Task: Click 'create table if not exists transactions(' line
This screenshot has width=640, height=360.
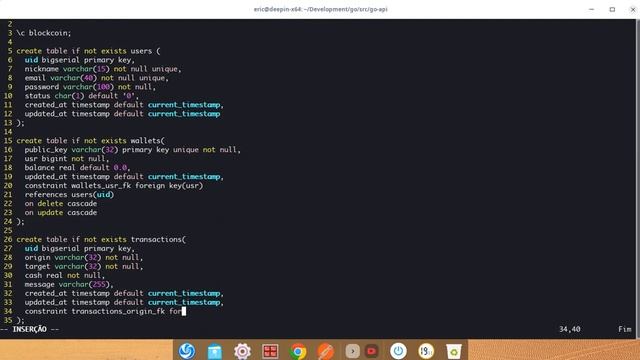Action: [101, 240]
